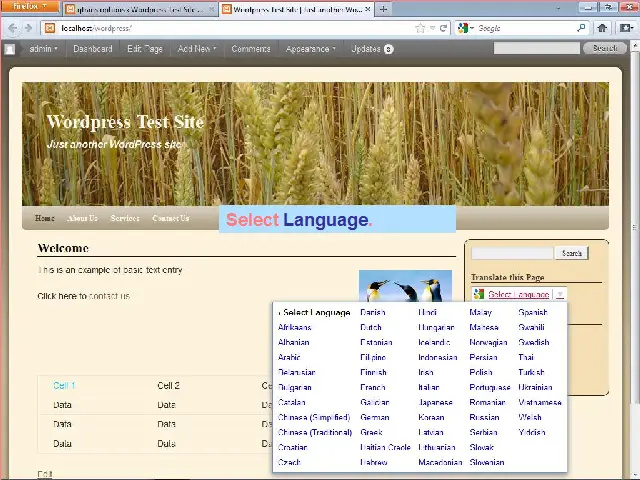Choose Turkish from the language list

531,372
